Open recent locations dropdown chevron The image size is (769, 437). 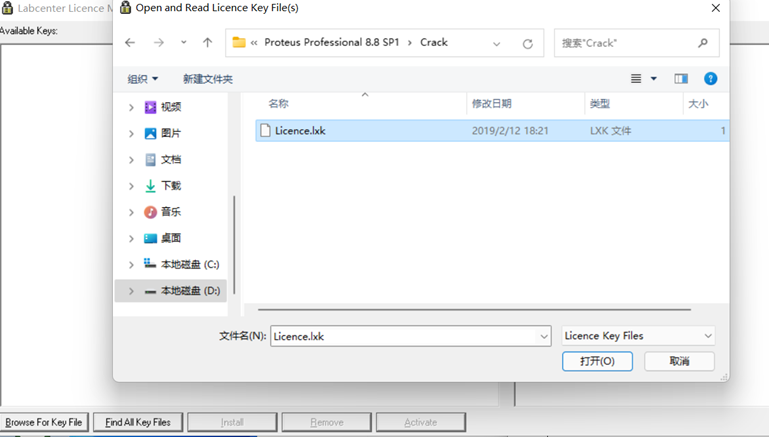183,43
